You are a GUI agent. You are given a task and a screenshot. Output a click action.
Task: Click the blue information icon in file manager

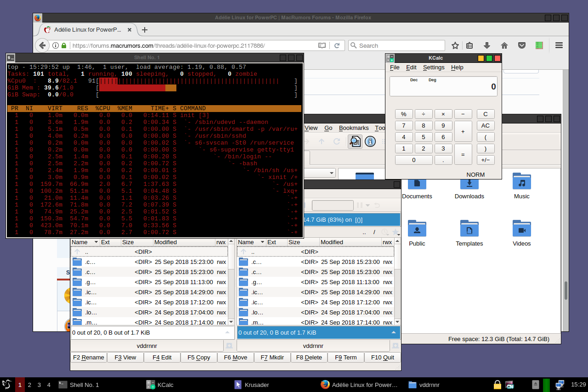tap(370, 141)
